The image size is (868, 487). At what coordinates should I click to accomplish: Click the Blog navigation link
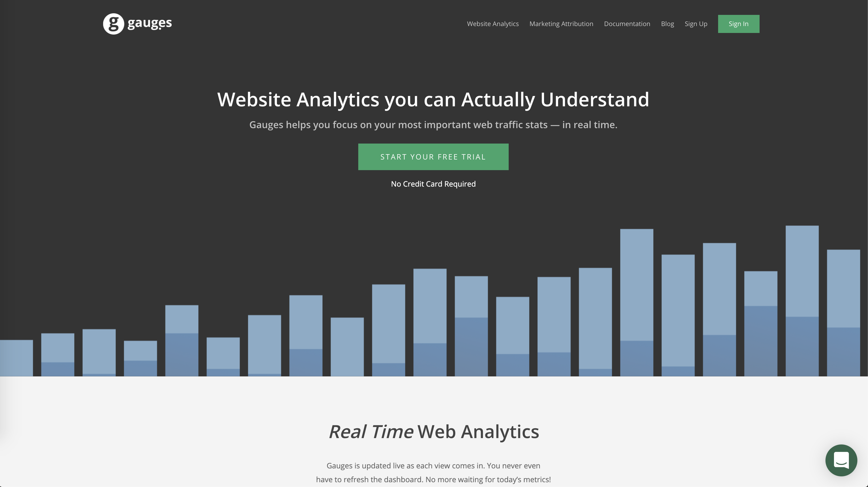(x=667, y=23)
